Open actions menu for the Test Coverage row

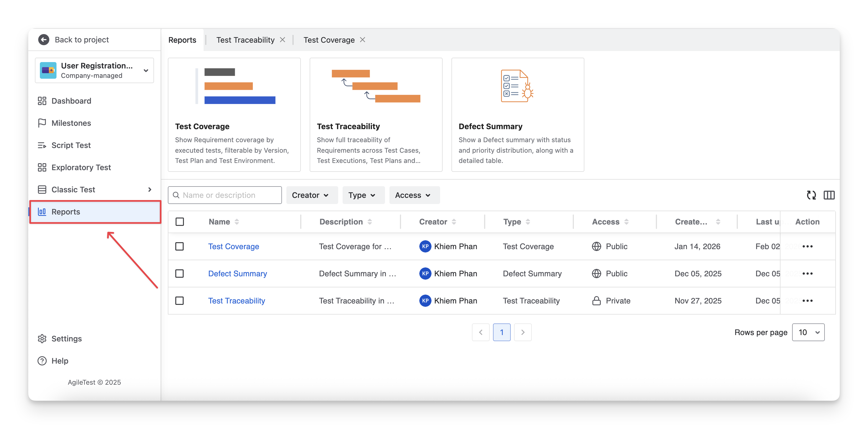pyautogui.click(x=807, y=246)
